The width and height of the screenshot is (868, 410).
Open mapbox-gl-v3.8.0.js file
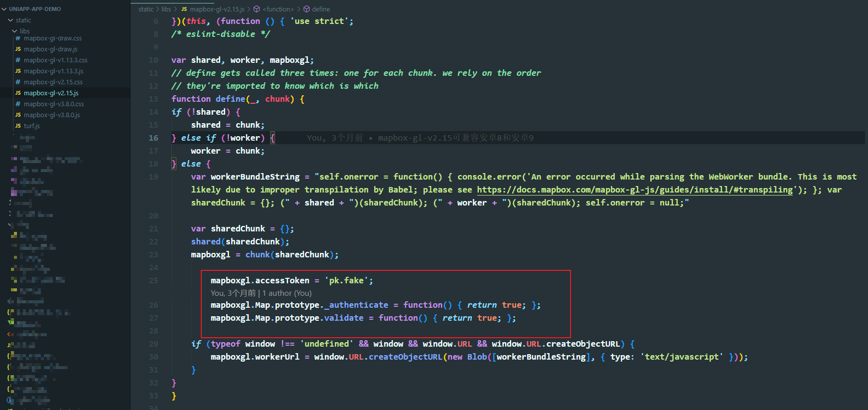pyautogui.click(x=52, y=115)
